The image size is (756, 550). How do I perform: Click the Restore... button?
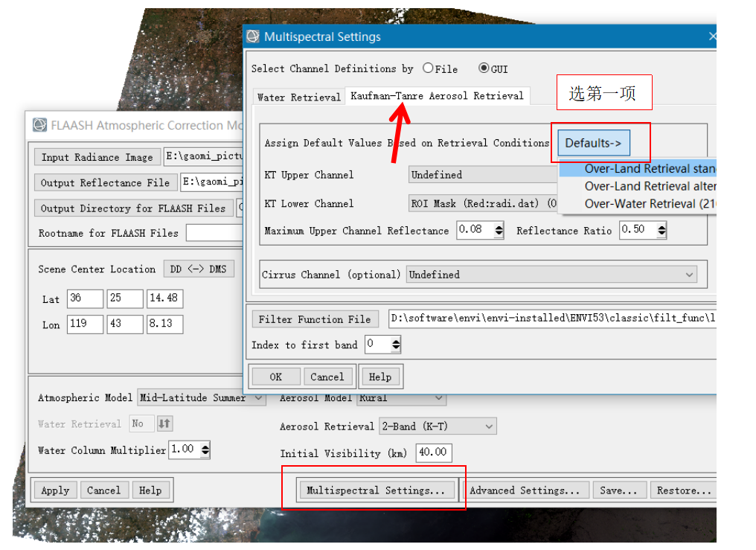[x=684, y=490]
